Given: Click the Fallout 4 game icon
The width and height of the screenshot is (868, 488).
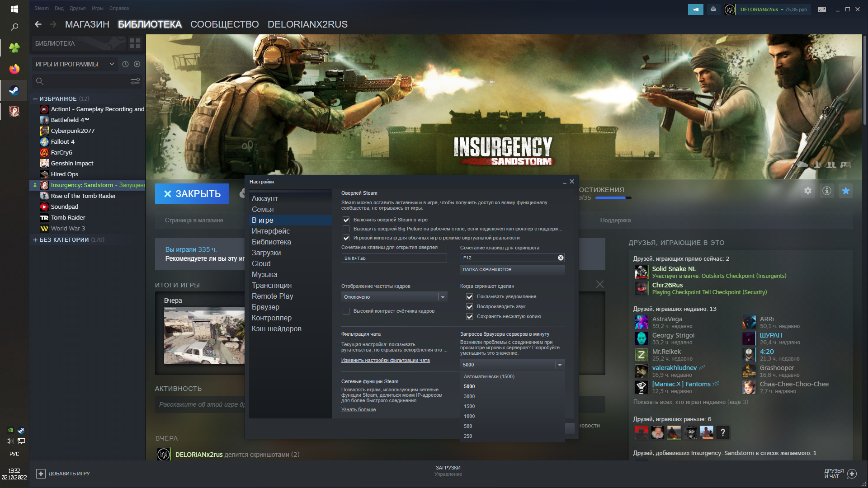Looking at the screenshot, I should pyautogui.click(x=44, y=142).
